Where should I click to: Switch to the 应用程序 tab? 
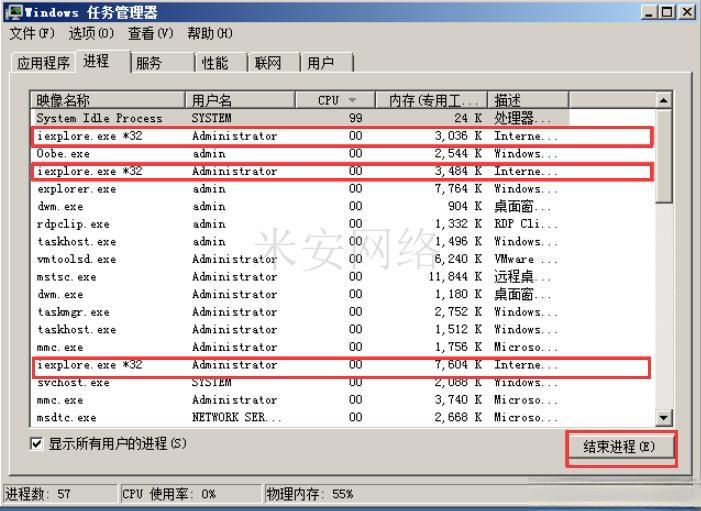44,63
